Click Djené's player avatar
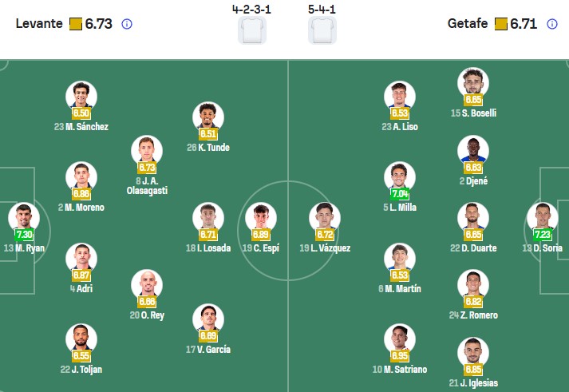Viewport: 569px width, 392px height. [x=473, y=151]
